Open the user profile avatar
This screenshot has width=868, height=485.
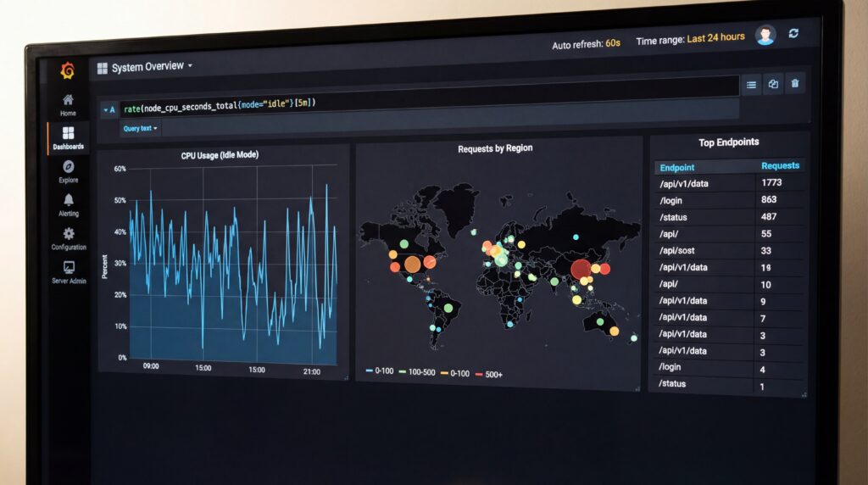coord(765,35)
